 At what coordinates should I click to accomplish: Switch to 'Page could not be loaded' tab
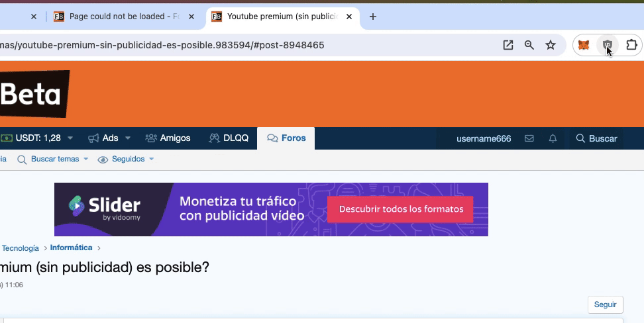coord(125,17)
